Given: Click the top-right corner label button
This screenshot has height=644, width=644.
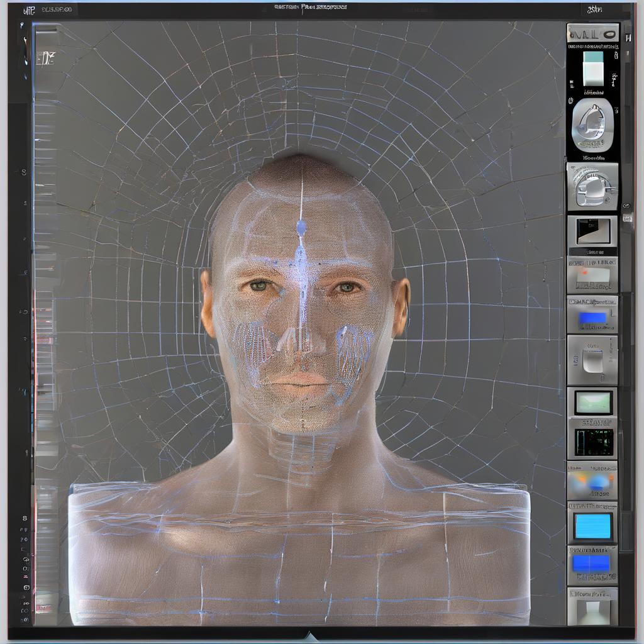Looking at the screenshot, I should coord(594,9).
